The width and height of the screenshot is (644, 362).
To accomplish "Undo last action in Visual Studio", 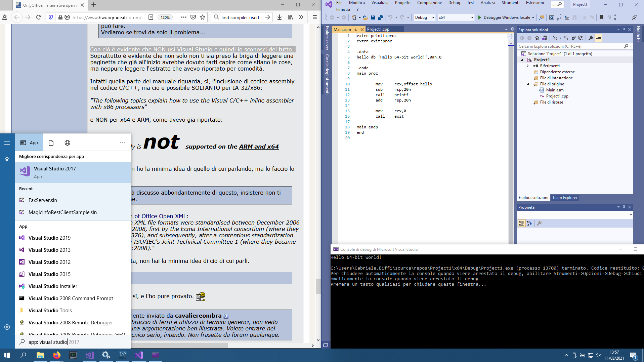I will [390, 17].
